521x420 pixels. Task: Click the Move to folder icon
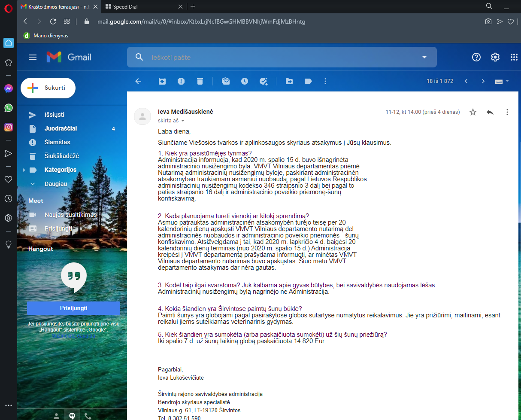289,81
